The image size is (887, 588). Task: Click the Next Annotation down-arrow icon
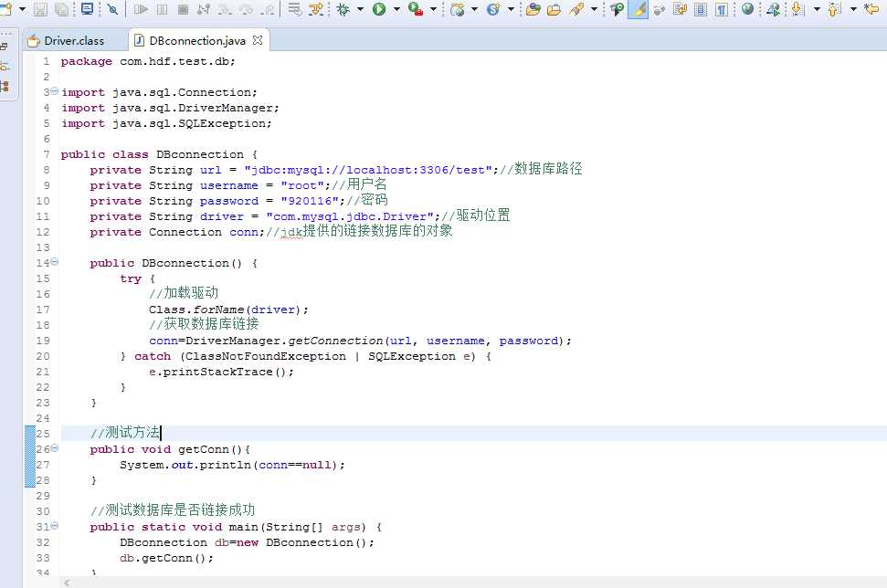pyautogui.click(x=797, y=9)
